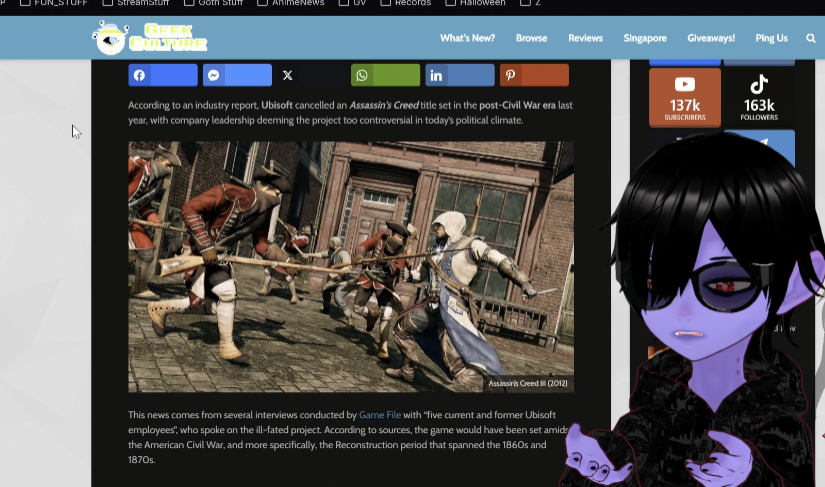Open YouTube 137k subscribers tile
Screen dimensions: 825x487
click(x=685, y=98)
